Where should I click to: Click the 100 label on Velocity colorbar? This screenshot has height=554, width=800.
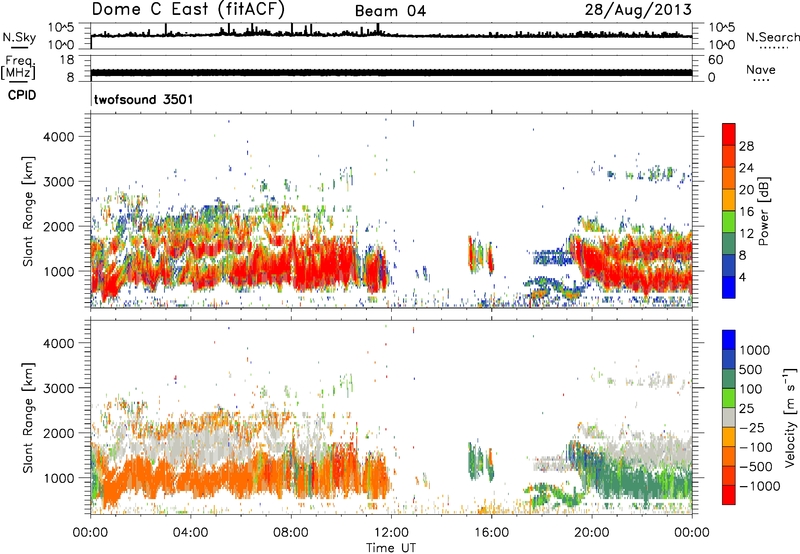751,389
